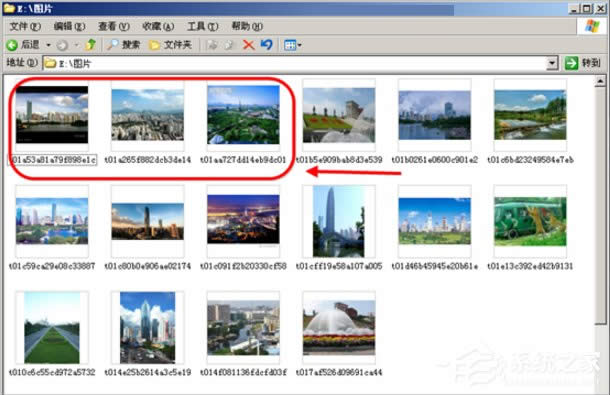
Task: Open the back history dropdown arrow
Action: (49, 45)
